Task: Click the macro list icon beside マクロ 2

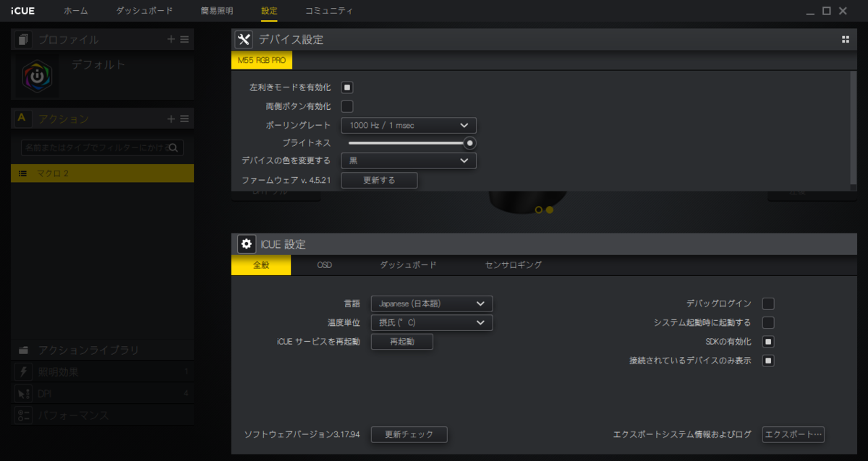Action: point(23,173)
